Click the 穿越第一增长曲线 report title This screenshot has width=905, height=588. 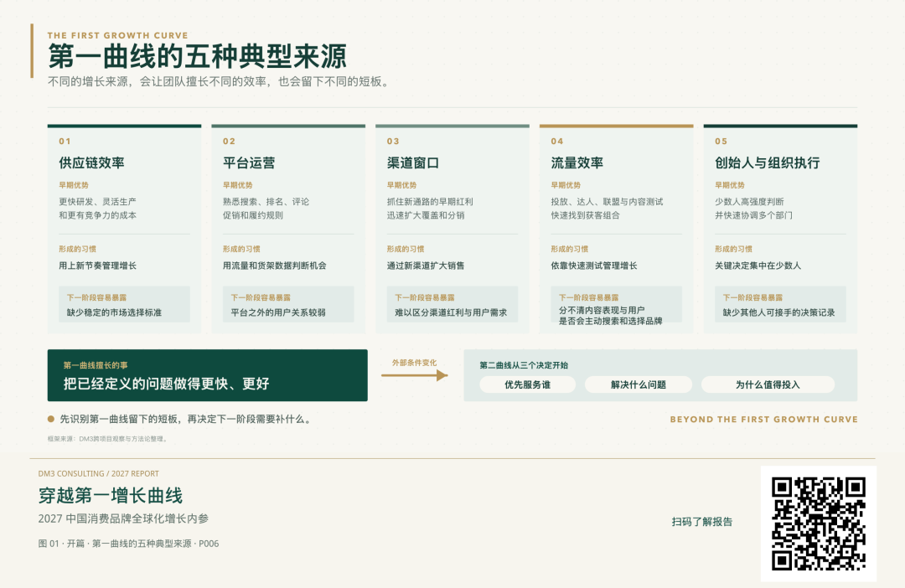tap(111, 496)
